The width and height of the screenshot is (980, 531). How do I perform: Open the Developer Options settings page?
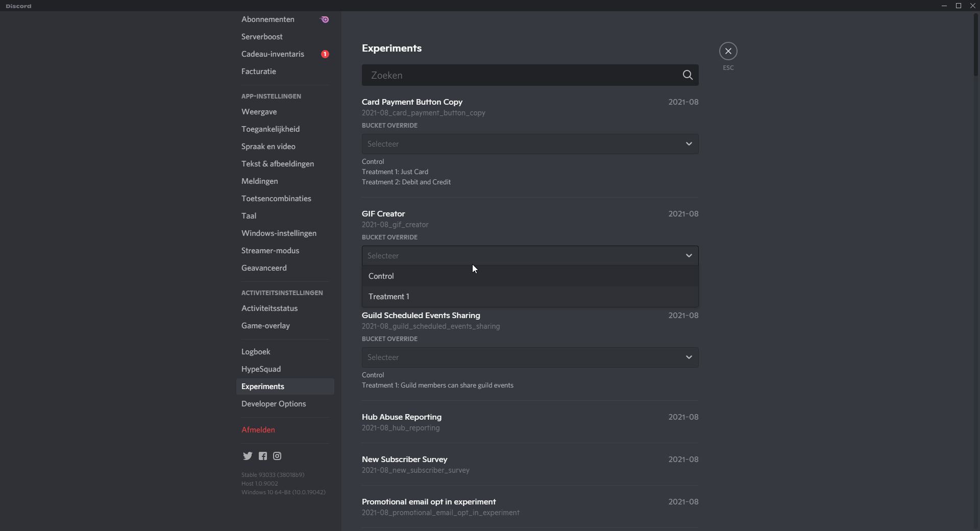(x=274, y=404)
